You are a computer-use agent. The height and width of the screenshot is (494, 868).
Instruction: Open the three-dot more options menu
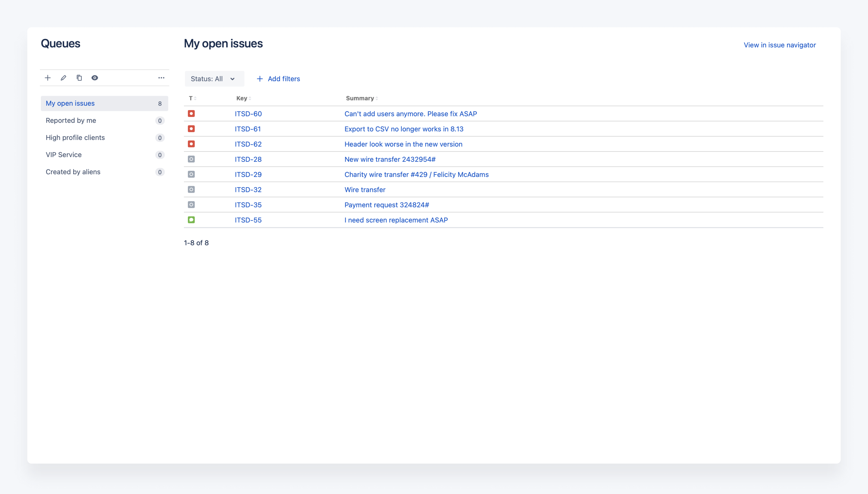(x=161, y=78)
